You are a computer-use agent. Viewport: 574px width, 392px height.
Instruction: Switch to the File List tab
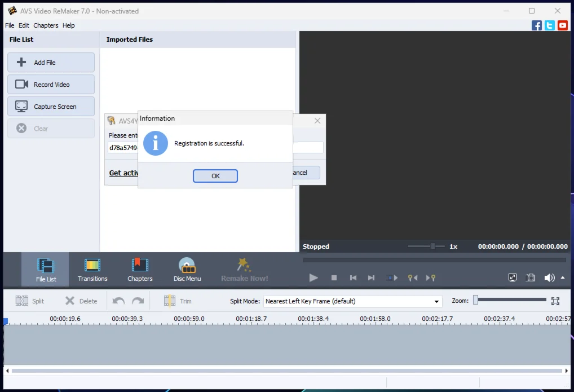(46, 270)
